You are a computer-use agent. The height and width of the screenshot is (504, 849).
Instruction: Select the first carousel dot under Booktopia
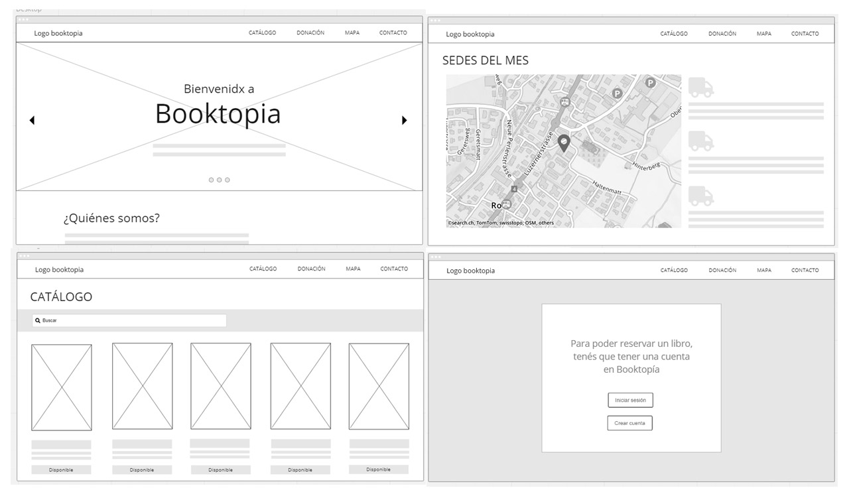tap(212, 180)
